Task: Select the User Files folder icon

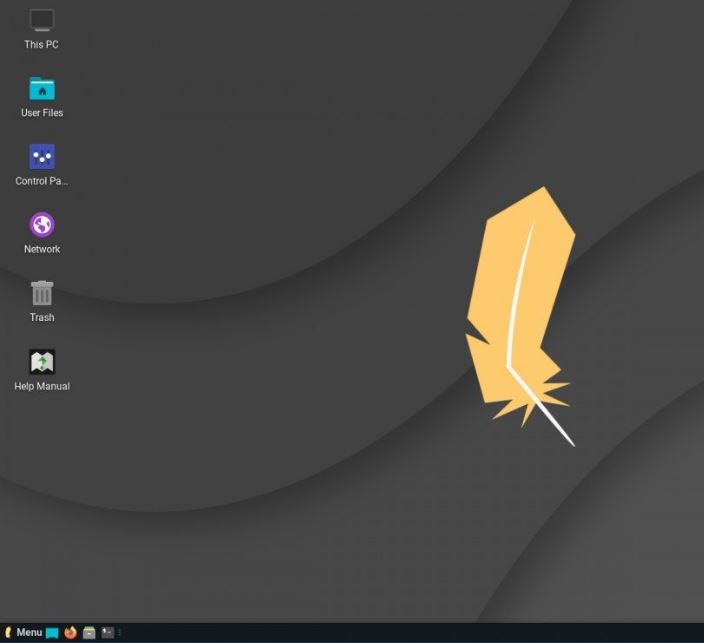Action: [x=42, y=88]
